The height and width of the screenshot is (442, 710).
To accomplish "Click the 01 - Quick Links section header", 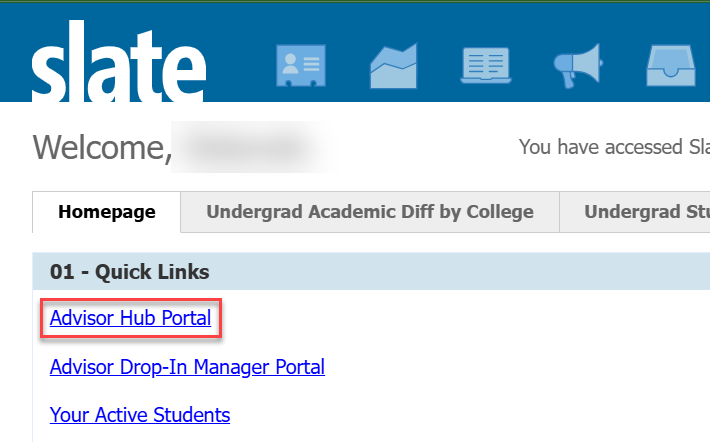I will pyautogui.click(x=130, y=272).
